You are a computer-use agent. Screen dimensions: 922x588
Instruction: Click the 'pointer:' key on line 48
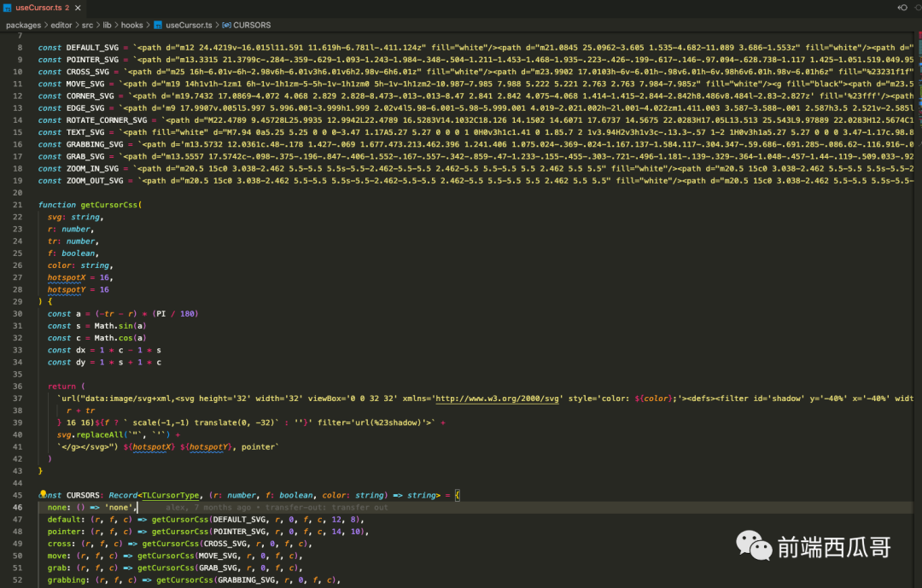point(67,532)
